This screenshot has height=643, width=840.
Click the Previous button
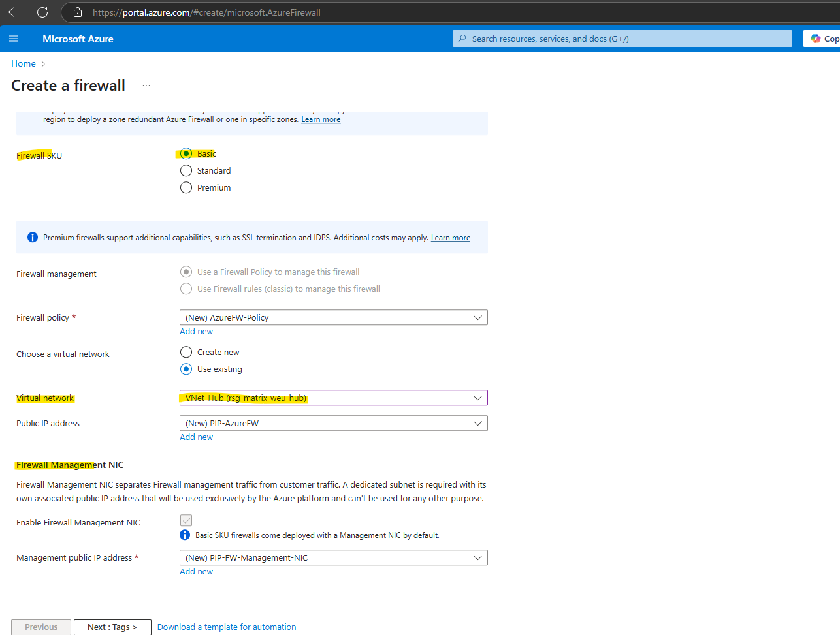pyautogui.click(x=41, y=627)
